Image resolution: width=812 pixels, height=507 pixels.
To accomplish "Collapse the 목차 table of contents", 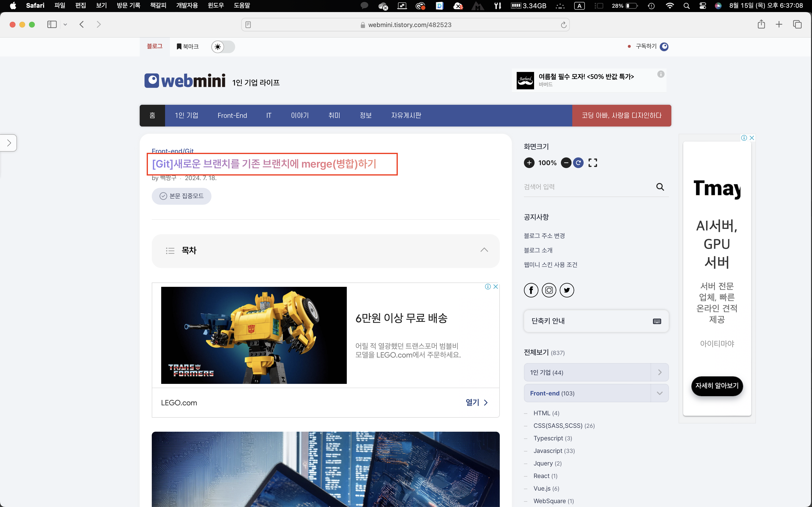I will 484,250.
